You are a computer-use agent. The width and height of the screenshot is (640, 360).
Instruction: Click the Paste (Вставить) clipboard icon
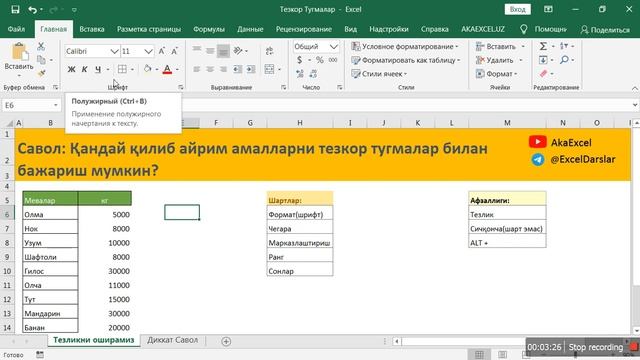pos(19,52)
